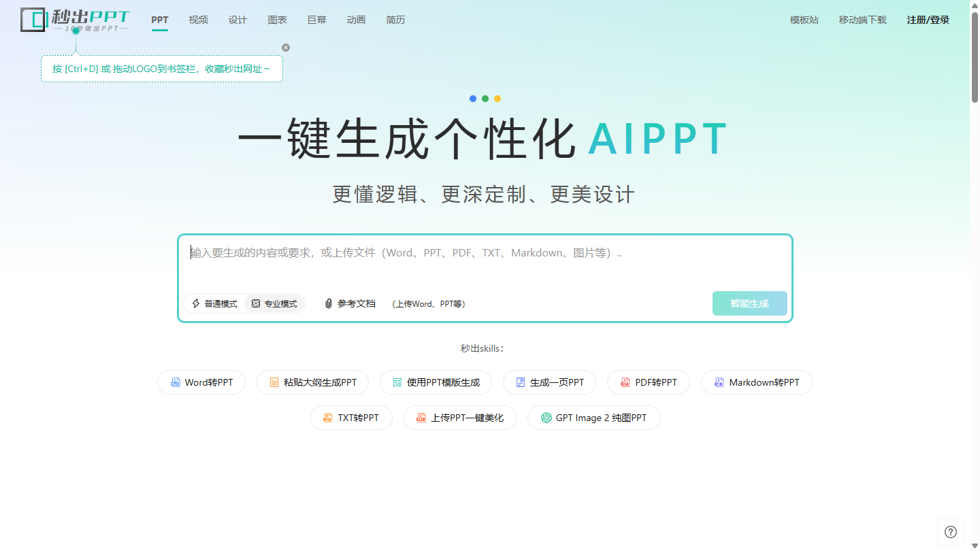Click the lightning icon for 普通模式
The height and width of the screenshot is (551, 980).
tap(196, 303)
